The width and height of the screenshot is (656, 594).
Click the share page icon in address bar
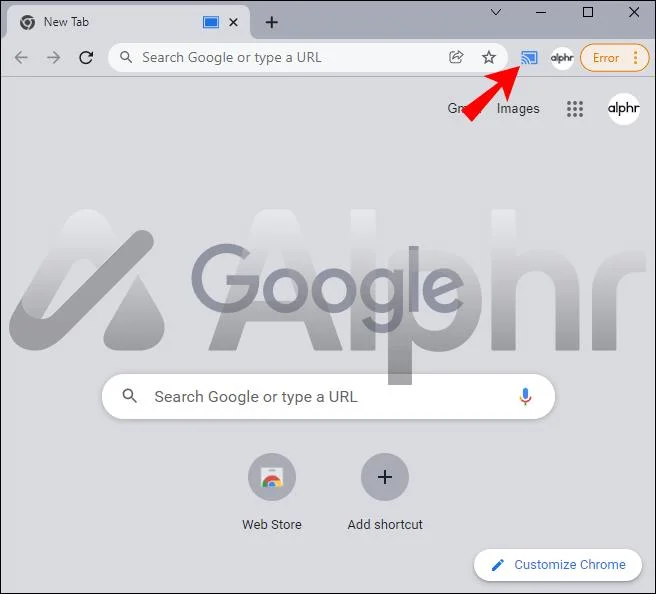(x=456, y=57)
